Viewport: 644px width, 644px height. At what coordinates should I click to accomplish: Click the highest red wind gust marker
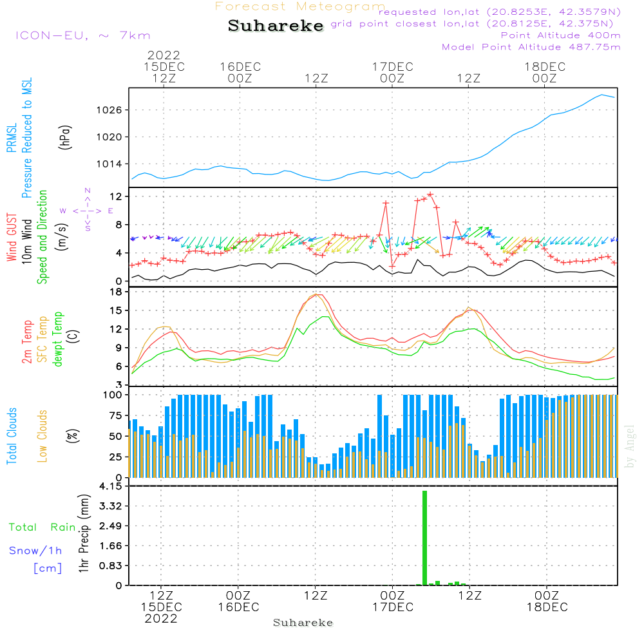coord(430,194)
